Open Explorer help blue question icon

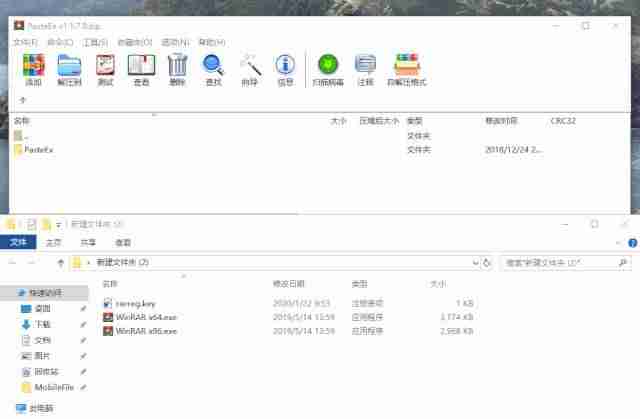pos(633,243)
